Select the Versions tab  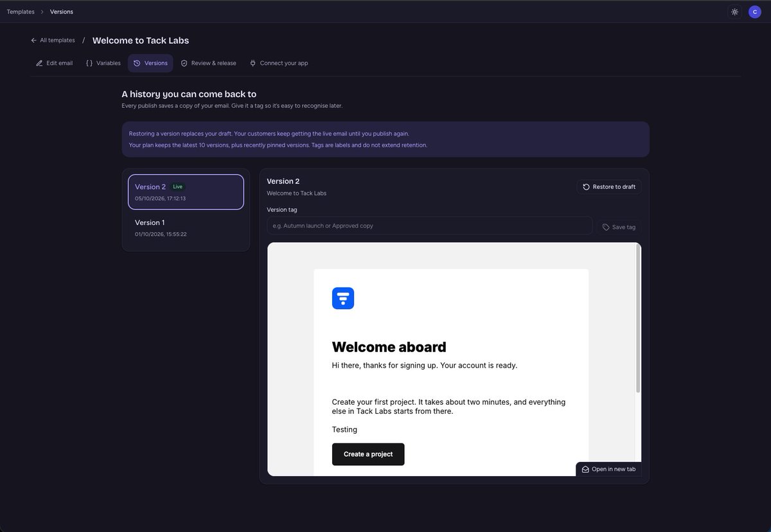coord(150,64)
